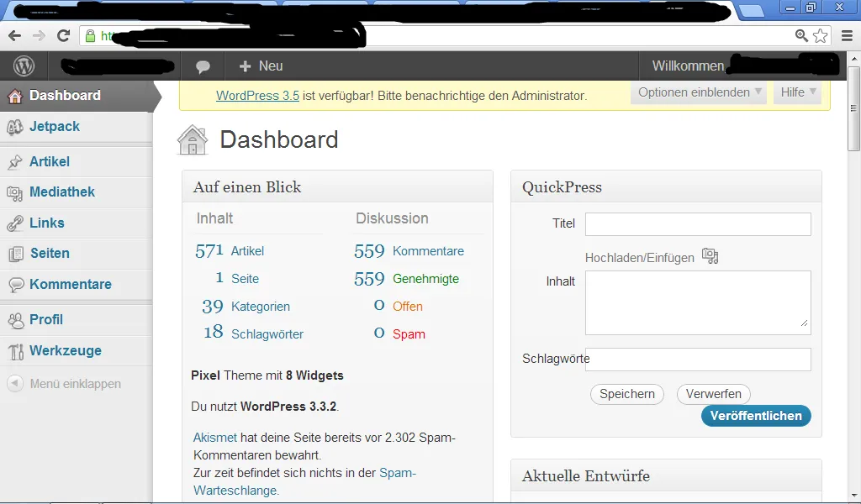Screen dimensions: 861x504
Task: Click the browser forward arrow
Action: (x=39, y=36)
